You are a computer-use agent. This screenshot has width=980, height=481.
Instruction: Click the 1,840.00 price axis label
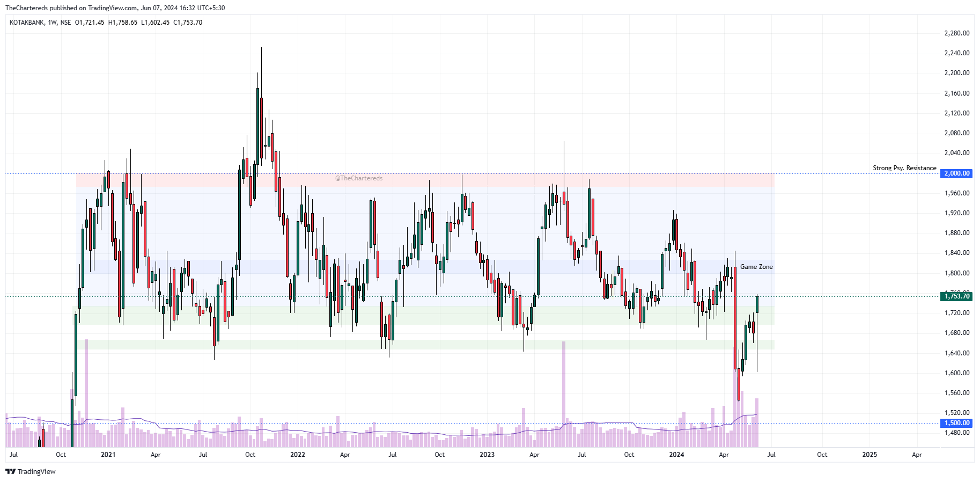coord(957,253)
